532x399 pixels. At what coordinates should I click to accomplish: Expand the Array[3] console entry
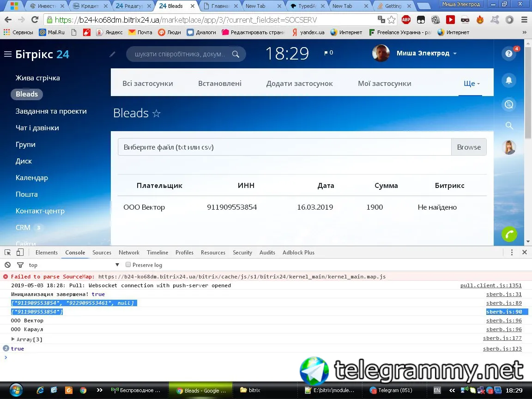pos(13,339)
